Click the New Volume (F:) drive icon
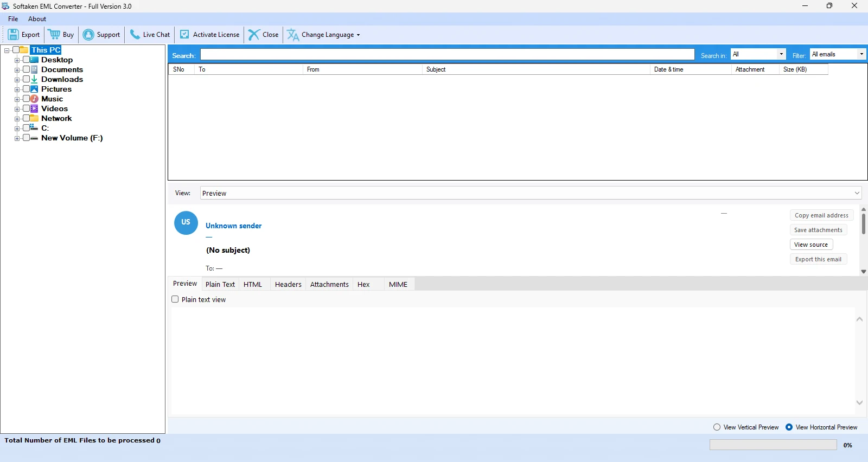 (35, 138)
